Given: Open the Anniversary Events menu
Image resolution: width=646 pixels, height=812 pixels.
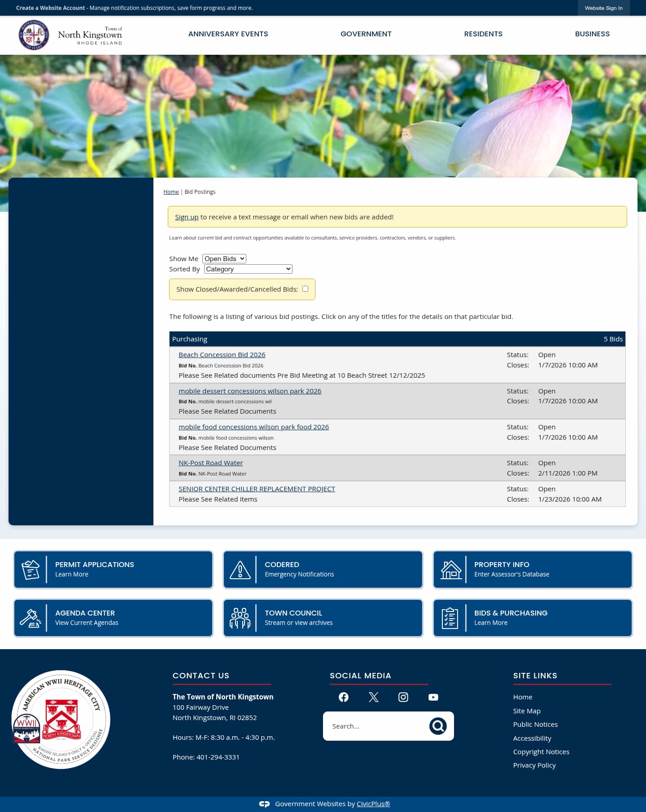Looking at the screenshot, I should click(228, 34).
